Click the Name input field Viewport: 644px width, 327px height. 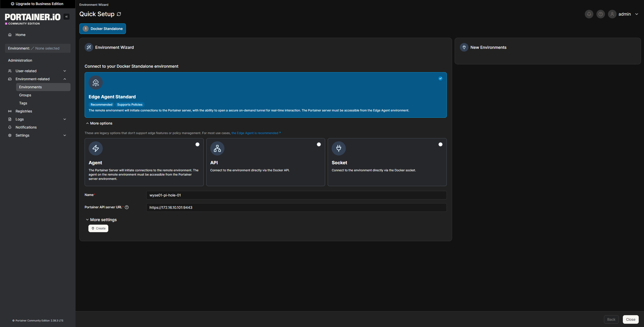coord(296,195)
